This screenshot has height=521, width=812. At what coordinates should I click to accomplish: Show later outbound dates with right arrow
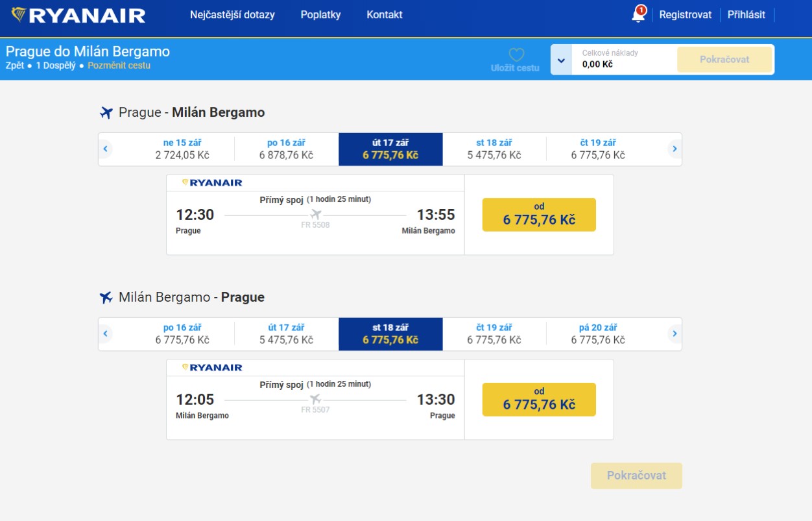[675, 149]
